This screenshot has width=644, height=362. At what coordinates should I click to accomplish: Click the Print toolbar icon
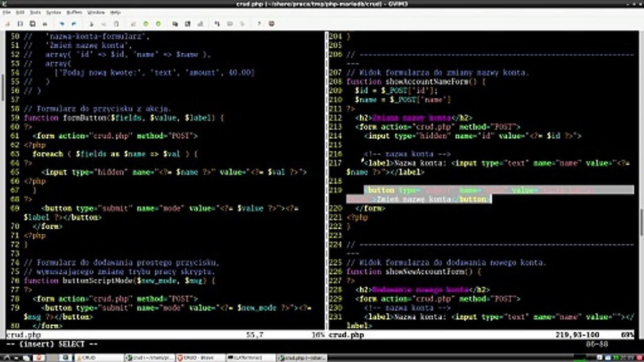tap(45, 24)
